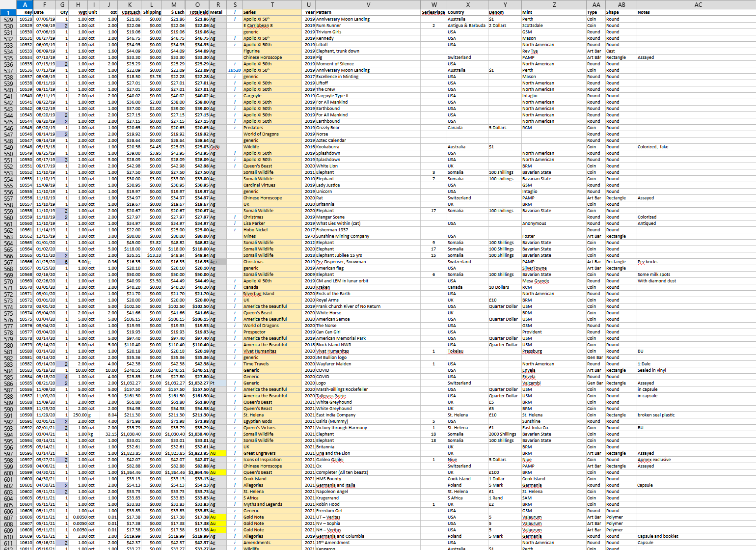Select the 'Foster' mint cell
Screen dimensions: 756x550
click(x=554, y=236)
